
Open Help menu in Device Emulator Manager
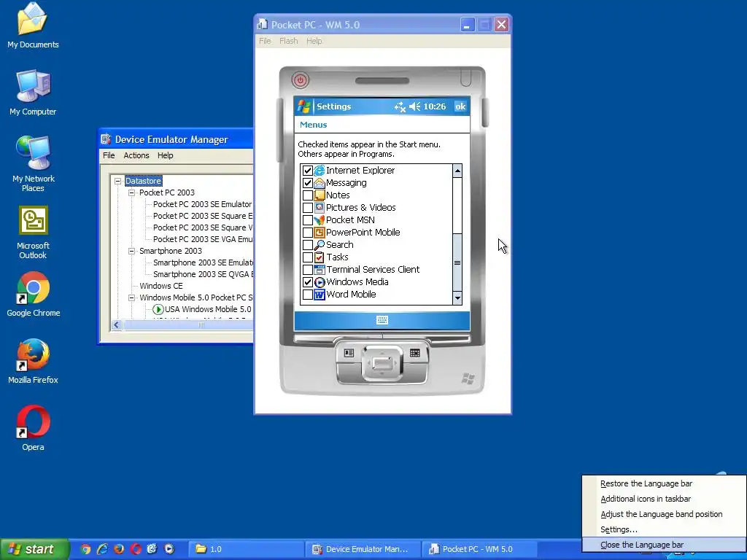[166, 155]
